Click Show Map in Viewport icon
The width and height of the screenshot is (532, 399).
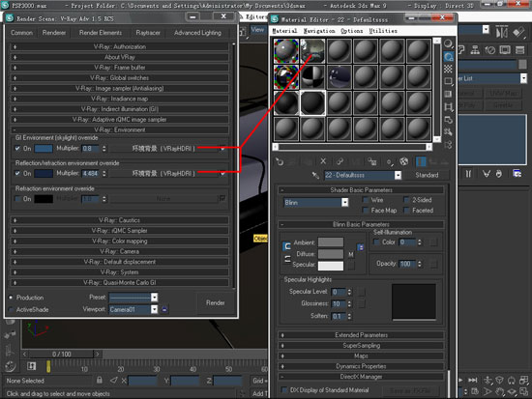pyautogui.click(x=403, y=161)
